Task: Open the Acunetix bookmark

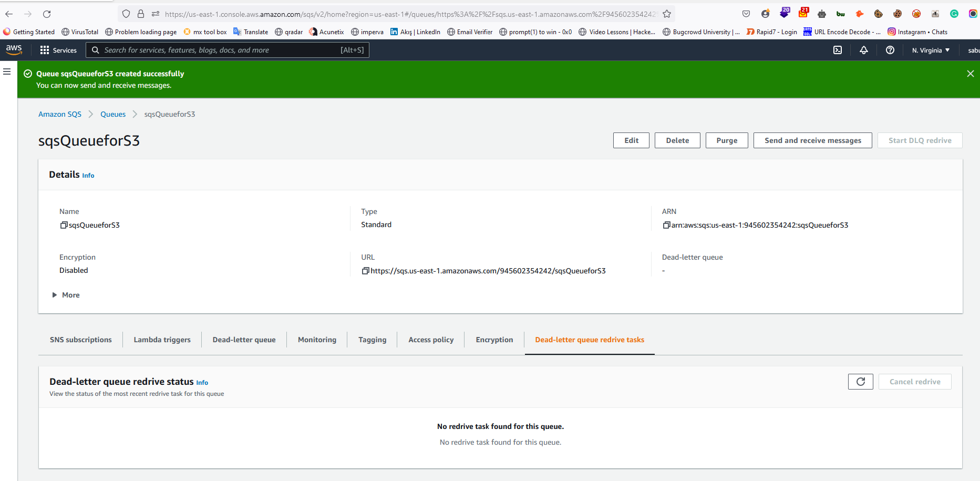Action: 326,32
